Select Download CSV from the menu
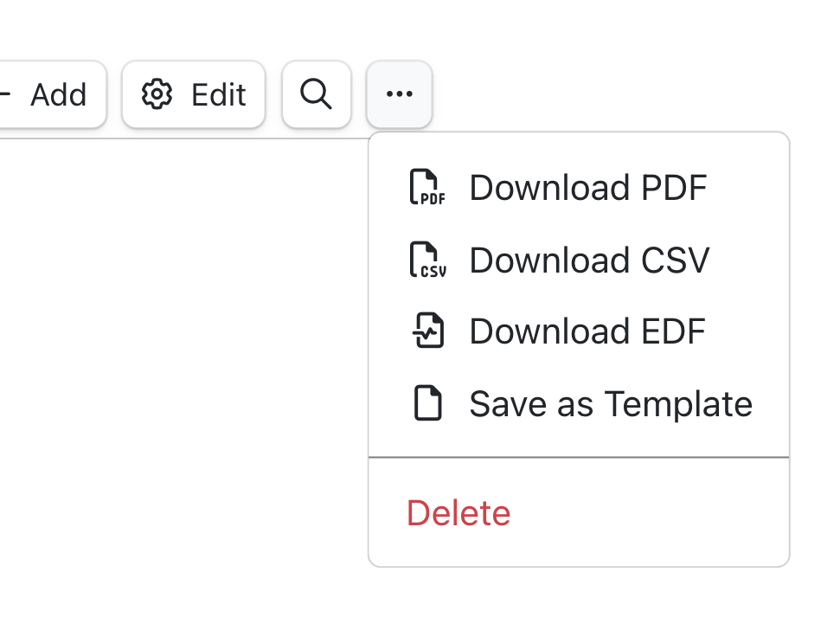 (588, 259)
